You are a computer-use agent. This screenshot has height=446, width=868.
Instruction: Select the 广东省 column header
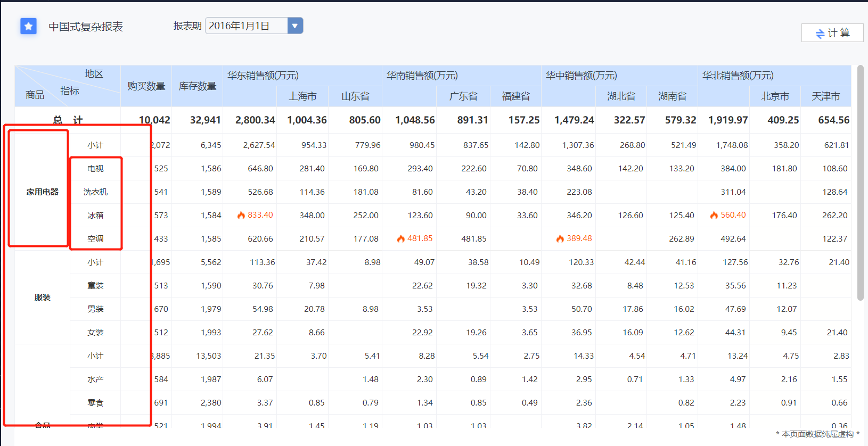point(463,96)
